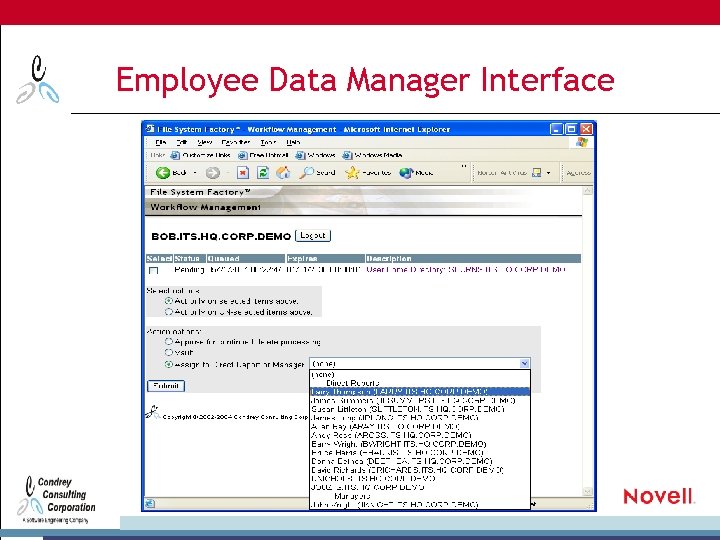Click the Logout button next to BOB.ITS.HQ.CORP.DEMO
The width and height of the screenshot is (720, 540).
[313, 236]
